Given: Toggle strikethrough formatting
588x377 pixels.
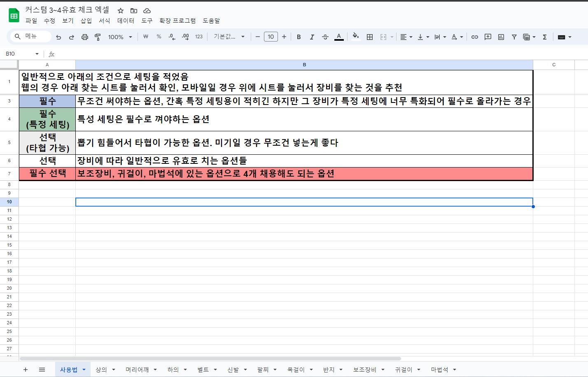Looking at the screenshot, I should (325, 37).
